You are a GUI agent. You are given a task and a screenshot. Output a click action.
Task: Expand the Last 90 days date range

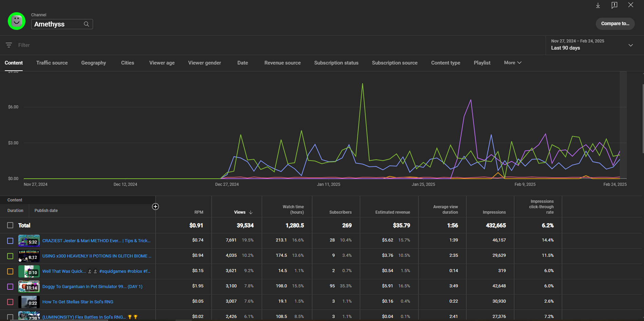[594, 45]
